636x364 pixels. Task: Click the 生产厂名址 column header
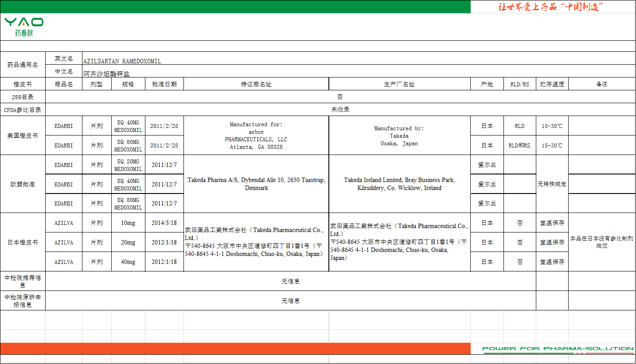click(x=399, y=84)
